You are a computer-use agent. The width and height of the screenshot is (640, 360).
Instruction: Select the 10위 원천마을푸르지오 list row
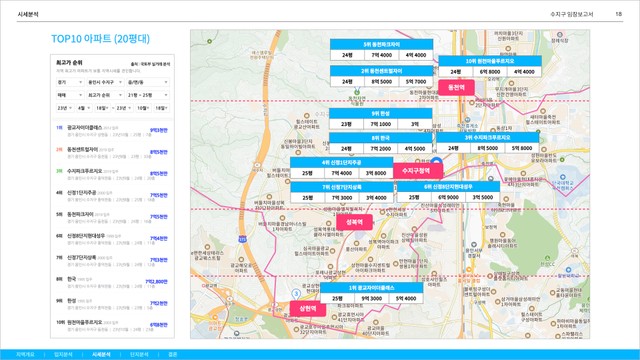[112, 326]
